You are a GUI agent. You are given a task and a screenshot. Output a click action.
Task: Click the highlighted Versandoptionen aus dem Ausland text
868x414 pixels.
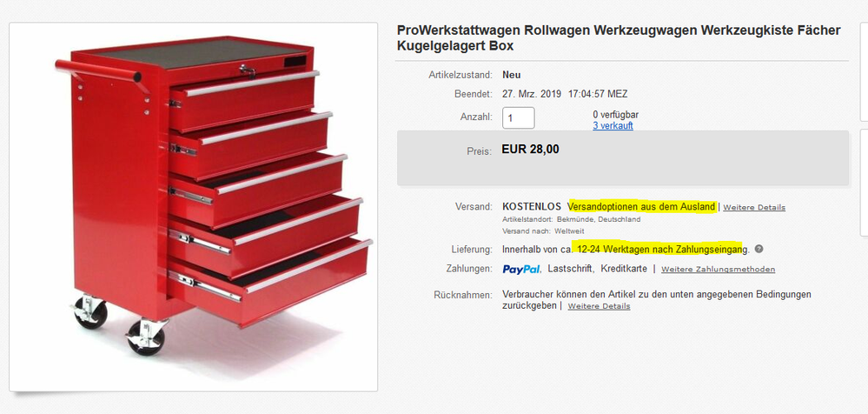tap(641, 207)
